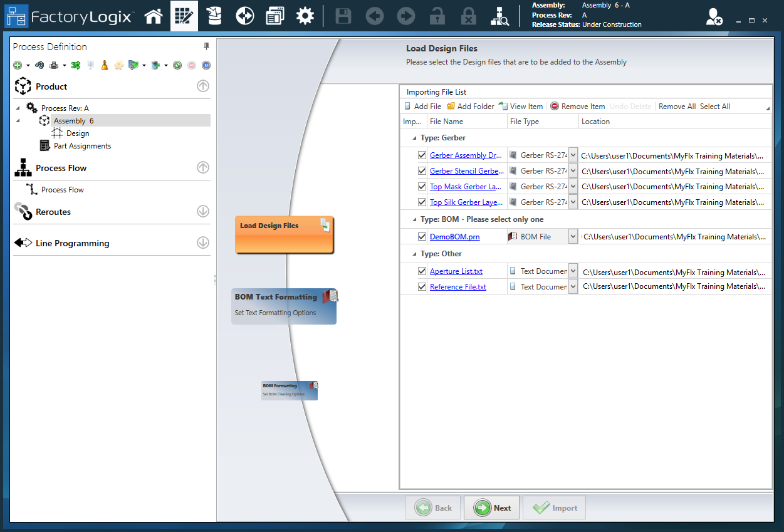Disable the Aperture List.txt import checkbox

[x=422, y=271]
